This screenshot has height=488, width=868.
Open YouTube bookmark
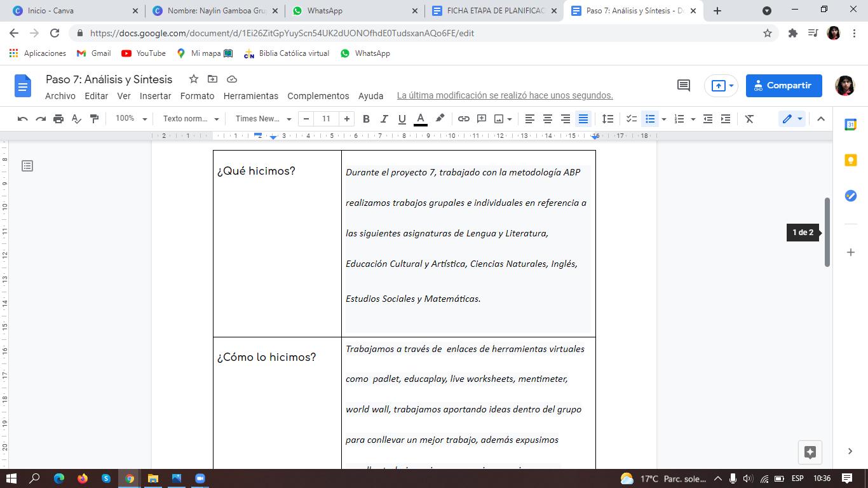click(144, 53)
